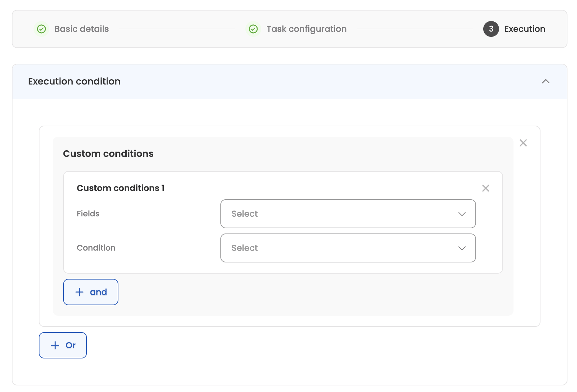Click the arrow on the Fields dropdown

coord(462,214)
